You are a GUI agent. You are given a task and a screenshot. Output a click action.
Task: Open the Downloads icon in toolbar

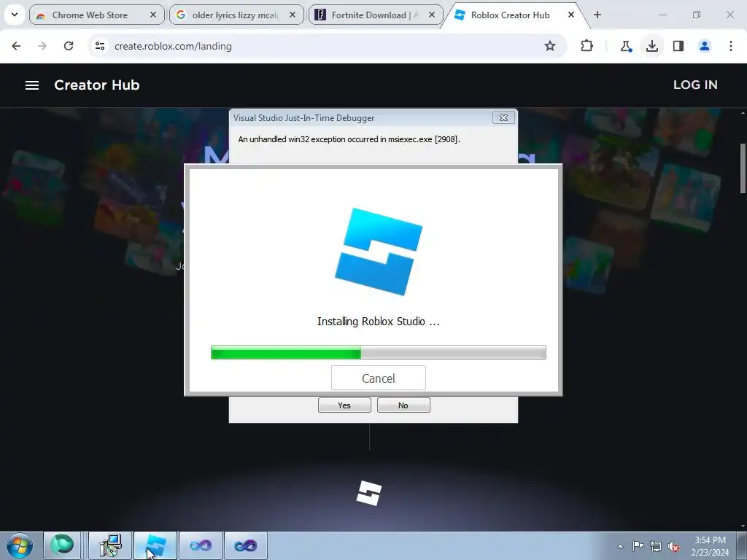click(x=652, y=46)
